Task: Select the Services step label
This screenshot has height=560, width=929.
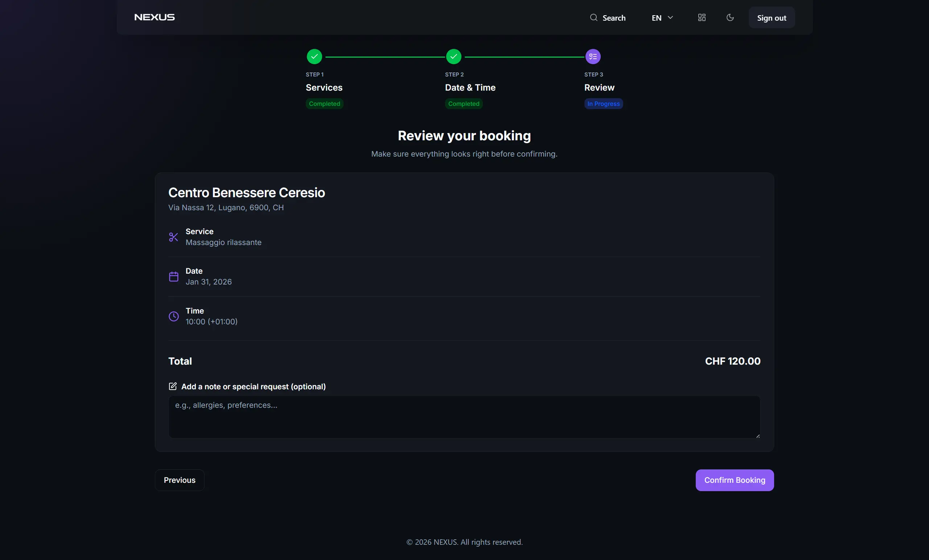Action: 324,88
